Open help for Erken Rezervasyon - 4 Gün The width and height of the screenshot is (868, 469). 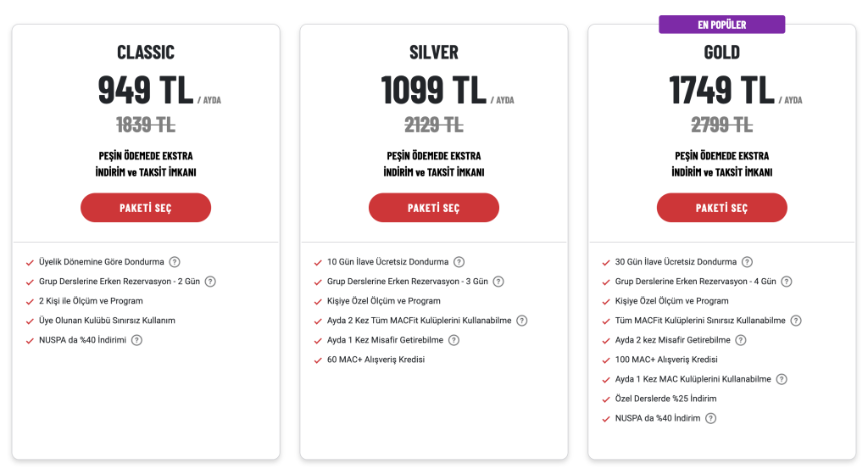click(786, 282)
